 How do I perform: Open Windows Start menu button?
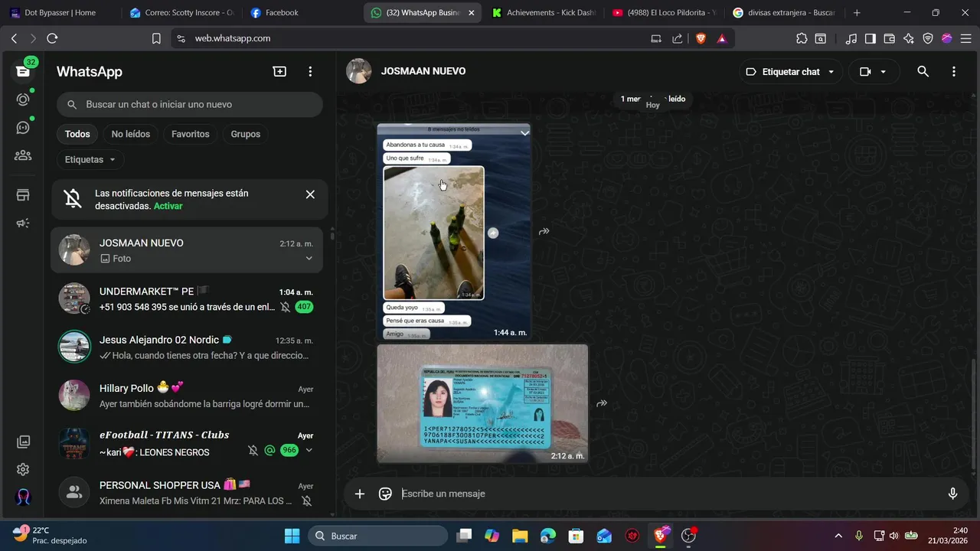292,536
